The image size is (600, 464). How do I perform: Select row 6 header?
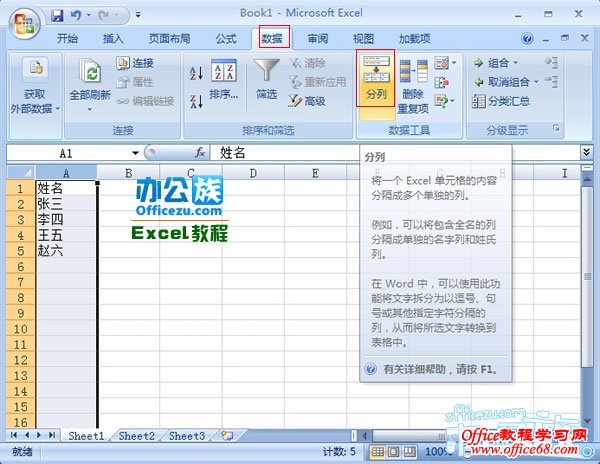coord(21,266)
